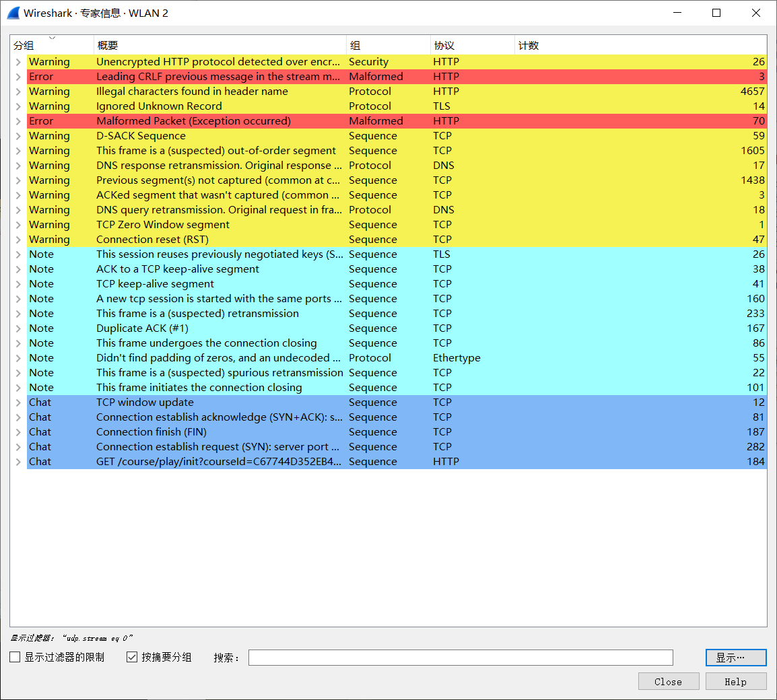Expand the TCP keep-alive segment note row
This screenshot has height=700, width=777.
click(18, 284)
